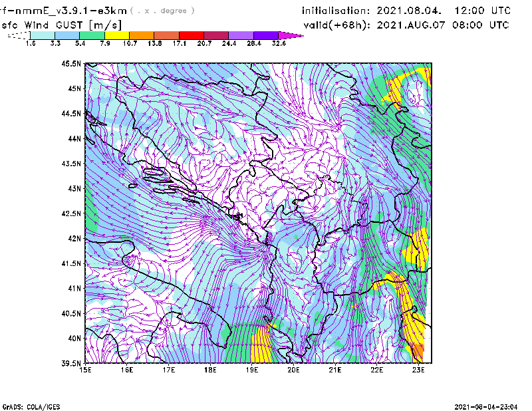Click the 'initialisation:' label
This screenshot has width=532, height=411.
pyautogui.click(x=336, y=11)
